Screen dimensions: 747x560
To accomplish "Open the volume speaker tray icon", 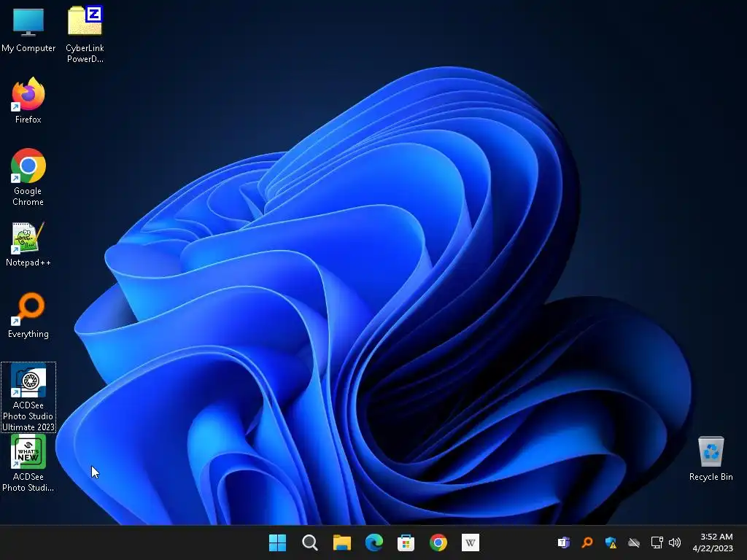I will point(675,542).
